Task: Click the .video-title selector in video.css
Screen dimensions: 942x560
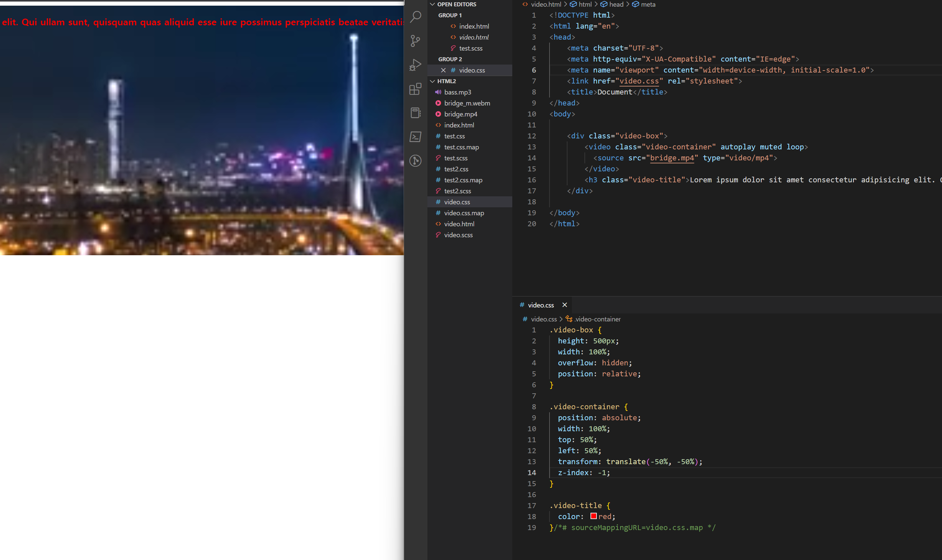Action: (x=576, y=505)
